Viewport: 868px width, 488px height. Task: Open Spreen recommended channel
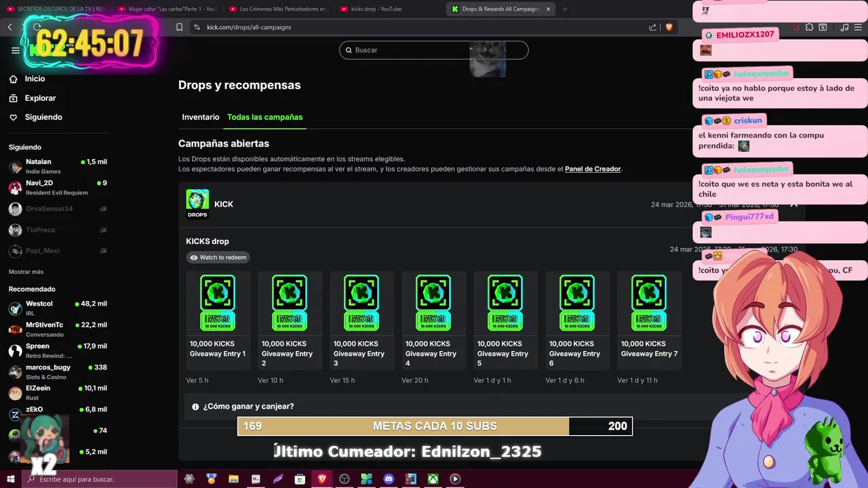click(58, 350)
